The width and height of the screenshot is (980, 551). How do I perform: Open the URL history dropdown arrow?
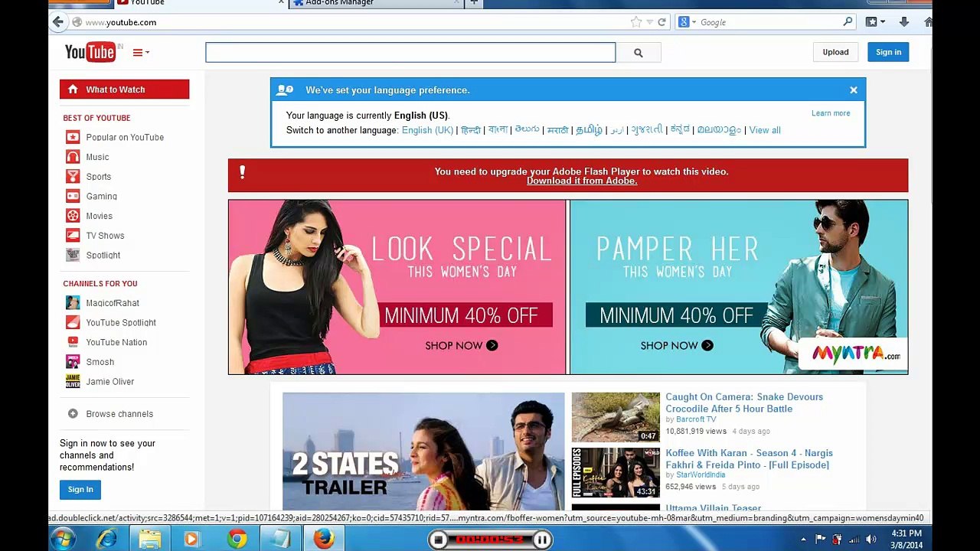click(x=649, y=23)
